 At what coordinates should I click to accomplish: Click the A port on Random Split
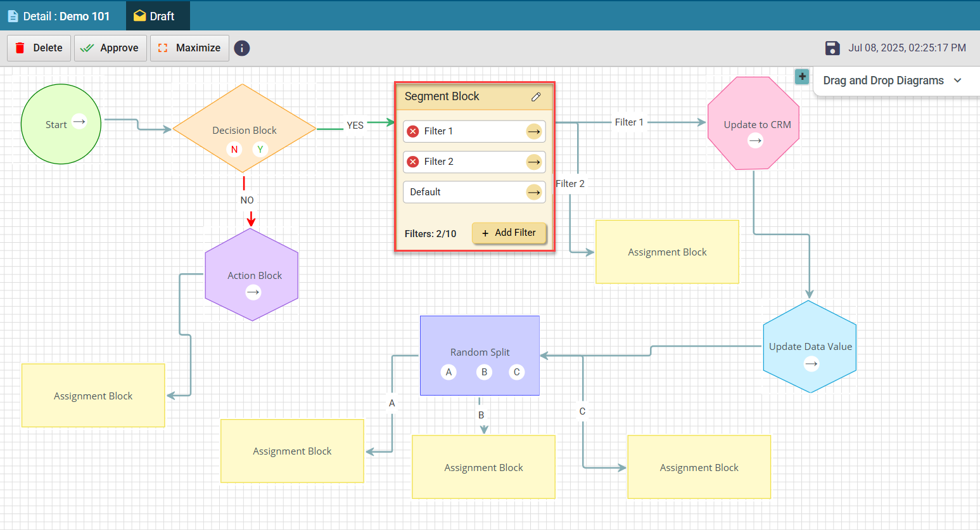tap(449, 372)
